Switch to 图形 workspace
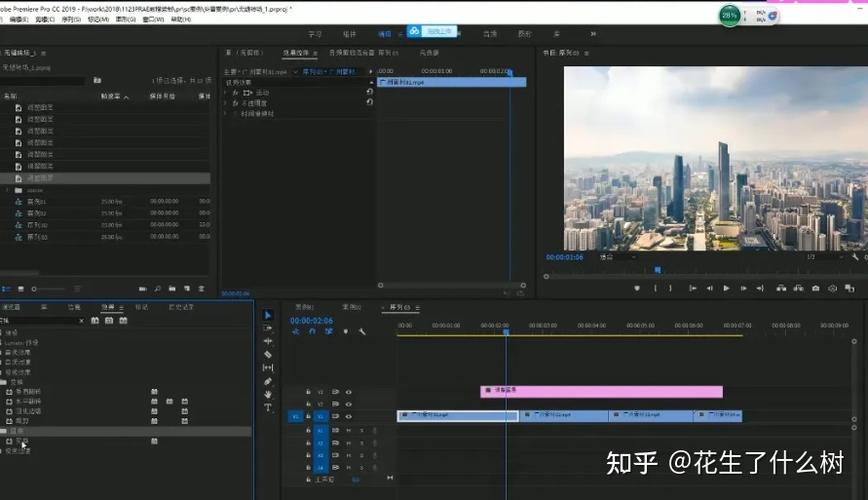 click(x=524, y=34)
